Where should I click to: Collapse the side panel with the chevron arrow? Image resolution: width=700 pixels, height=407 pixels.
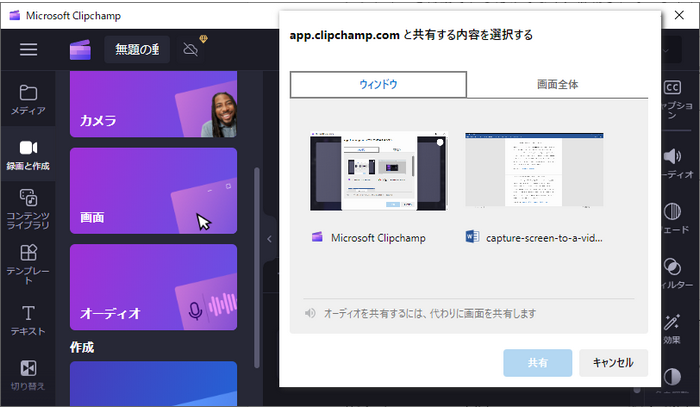tap(268, 239)
